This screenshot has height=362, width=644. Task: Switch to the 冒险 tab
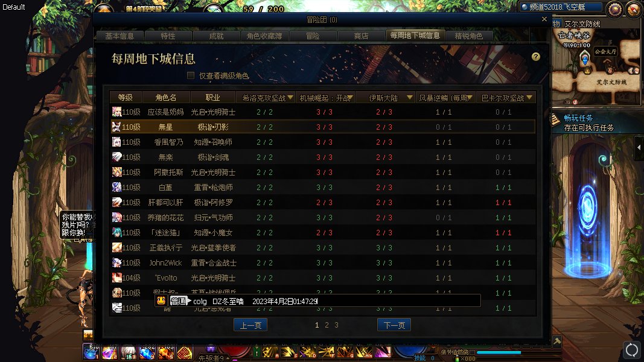click(x=313, y=36)
